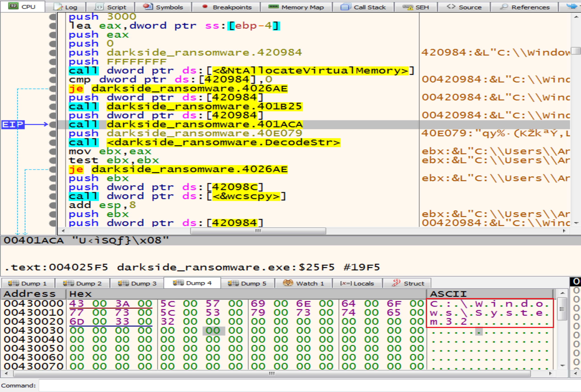This screenshot has height=392, width=581.
Task: Click the Hex column header
Action: tap(80, 294)
